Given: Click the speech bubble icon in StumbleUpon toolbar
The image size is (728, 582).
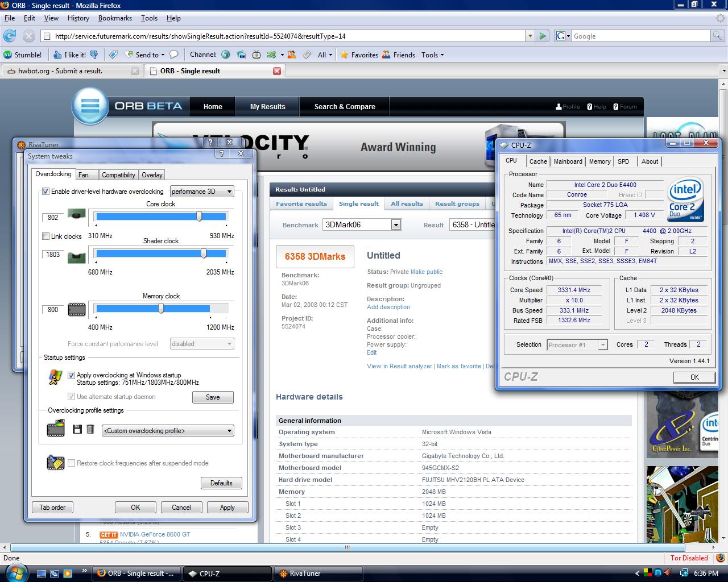Looking at the screenshot, I should [174, 55].
